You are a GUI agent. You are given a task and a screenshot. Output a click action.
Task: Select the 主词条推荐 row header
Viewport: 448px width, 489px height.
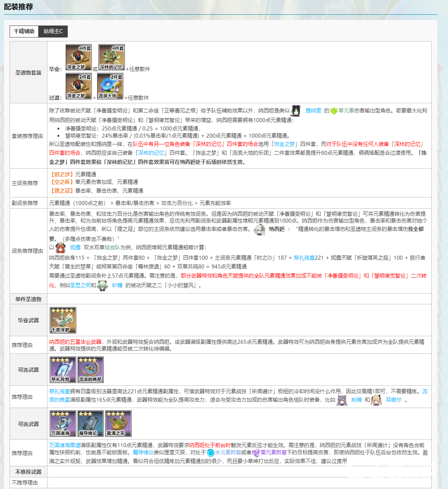(x=28, y=183)
